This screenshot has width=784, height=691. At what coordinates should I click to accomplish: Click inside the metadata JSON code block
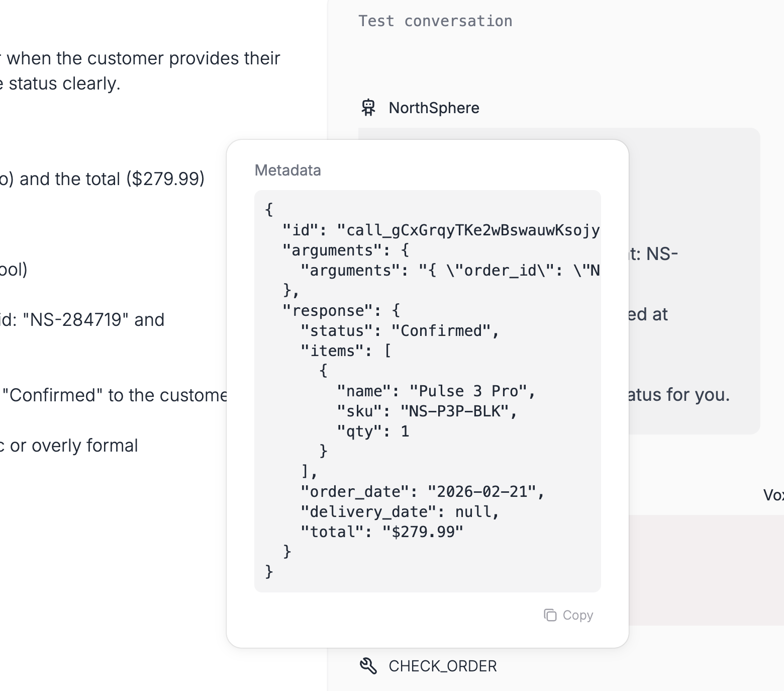pyautogui.click(x=427, y=392)
